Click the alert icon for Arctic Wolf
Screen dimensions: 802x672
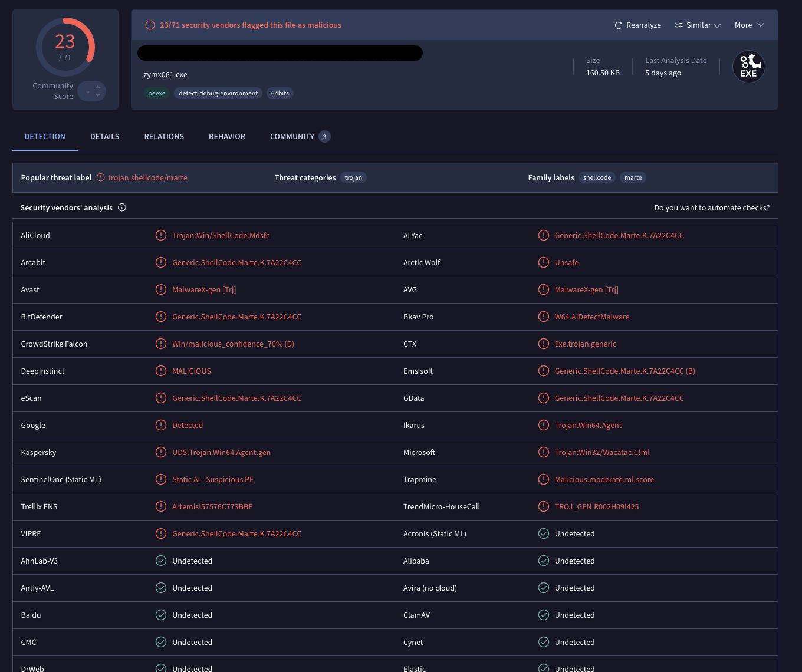(x=544, y=262)
